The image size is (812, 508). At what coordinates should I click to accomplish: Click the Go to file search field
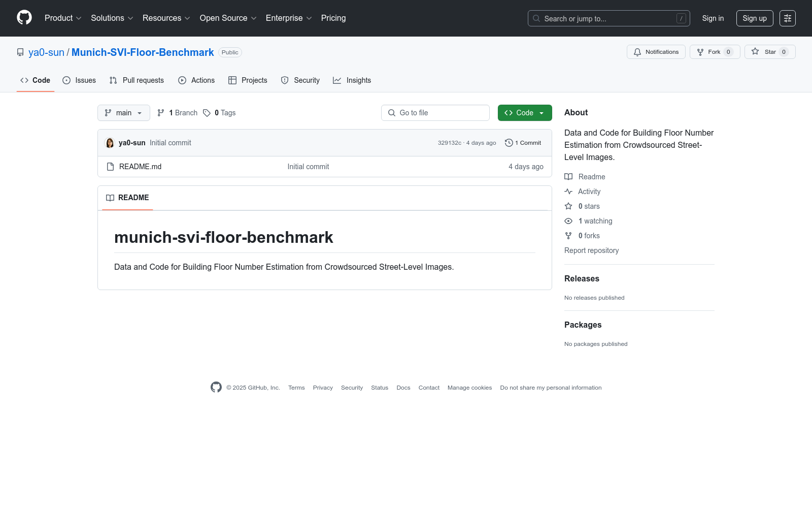click(435, 113)
